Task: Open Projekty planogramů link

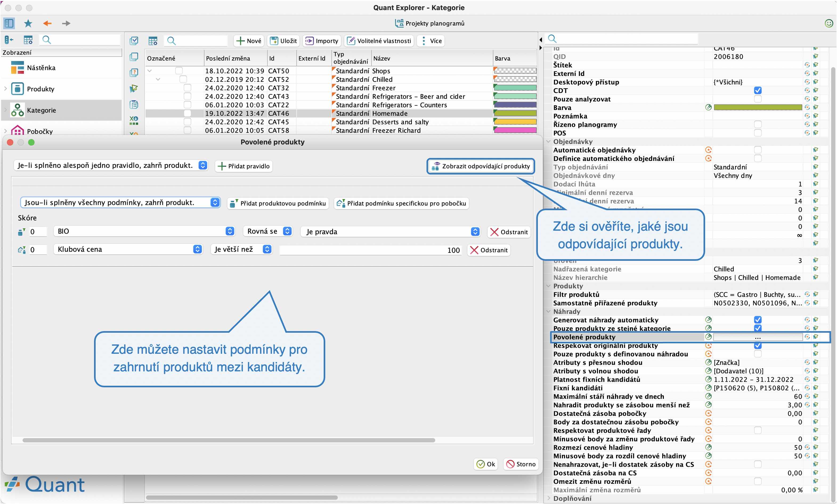Action: [429, 23]
